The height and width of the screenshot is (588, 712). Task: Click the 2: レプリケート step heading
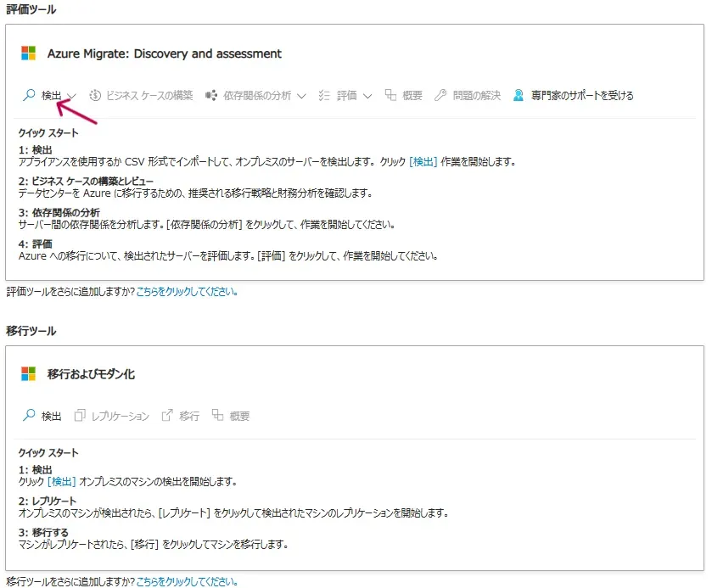click(x=48, y=501)
